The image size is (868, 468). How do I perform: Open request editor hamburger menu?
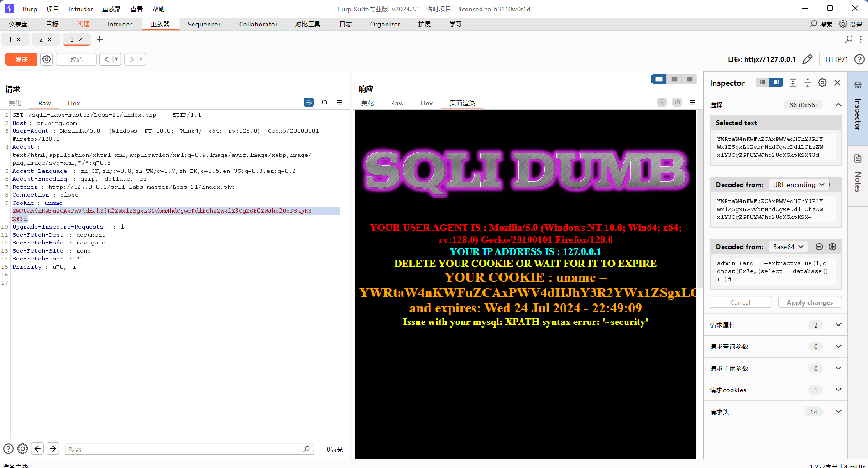(340, 102)
